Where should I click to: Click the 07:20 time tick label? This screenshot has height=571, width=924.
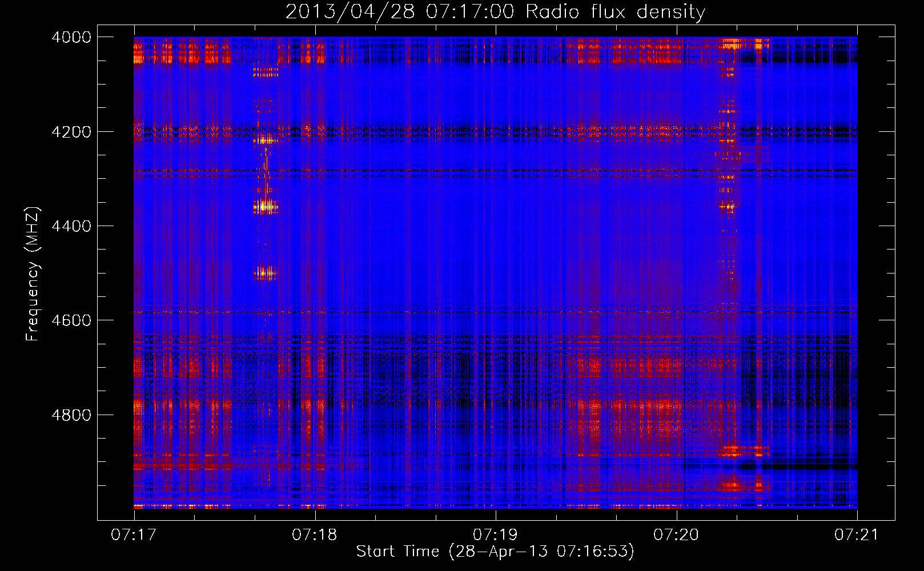pos(676,535)
